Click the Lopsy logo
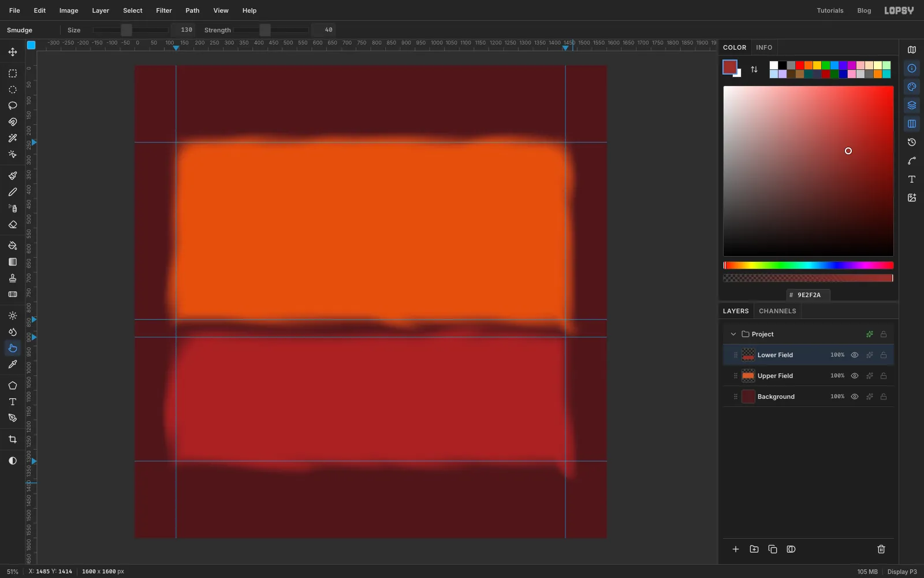 pos(899,10)
